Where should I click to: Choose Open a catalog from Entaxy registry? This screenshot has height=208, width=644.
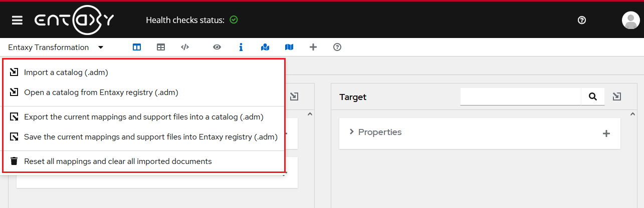pyautogui.click(x=101, y=92)
